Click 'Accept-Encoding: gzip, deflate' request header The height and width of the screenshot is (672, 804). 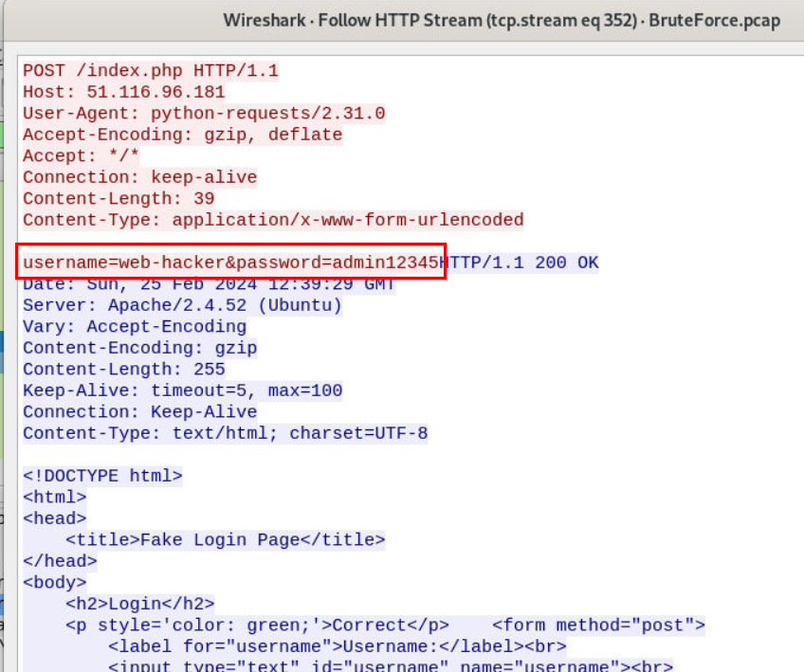pyautogui.click(x=183, y=135)
